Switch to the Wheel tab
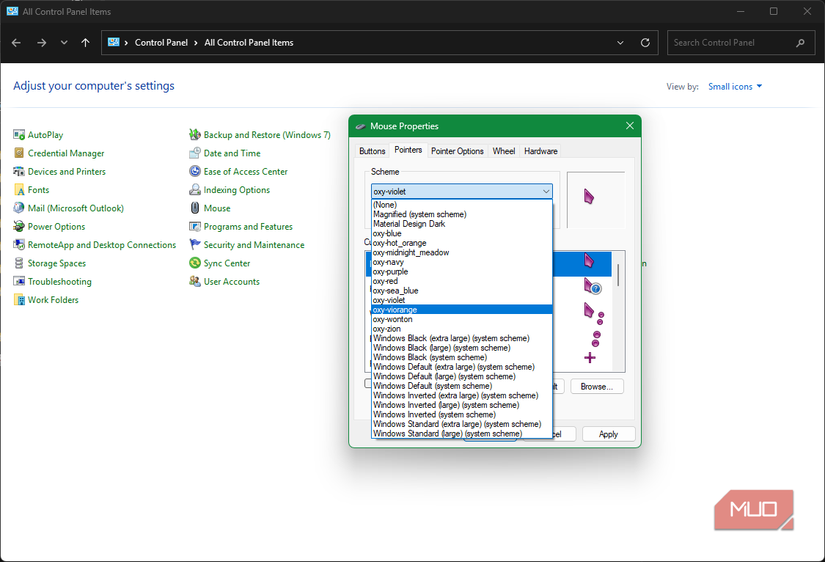Image resolution: width=825 pixels, height=562 pixels. coord(504,151)
